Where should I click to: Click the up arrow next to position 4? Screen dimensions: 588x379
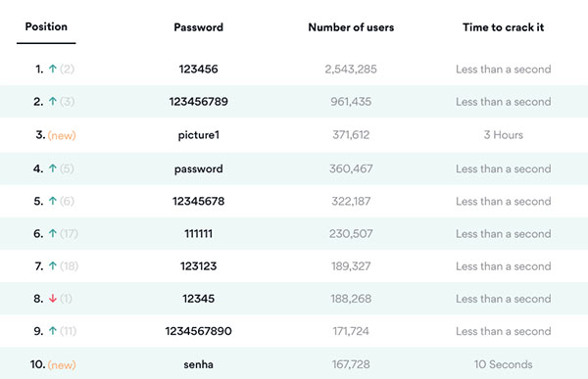tap(53, 168)
